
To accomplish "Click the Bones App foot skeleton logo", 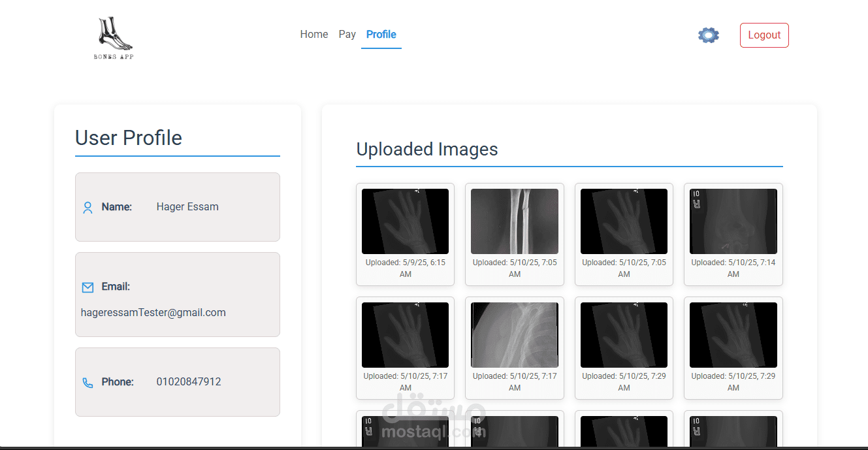I will pyautogui.click(x=114, y=39).
